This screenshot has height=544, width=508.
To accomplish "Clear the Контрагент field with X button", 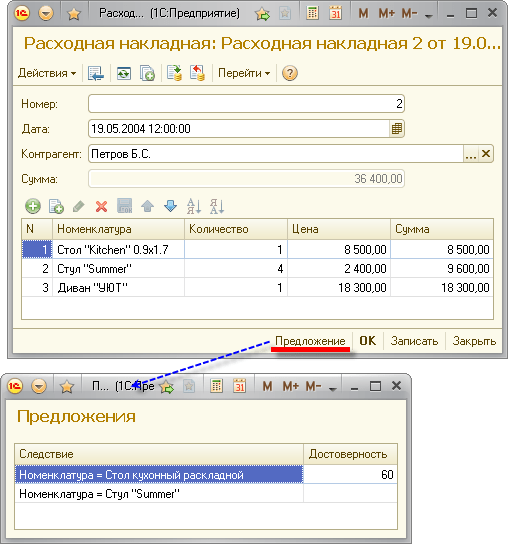I will tap(486, 154).
